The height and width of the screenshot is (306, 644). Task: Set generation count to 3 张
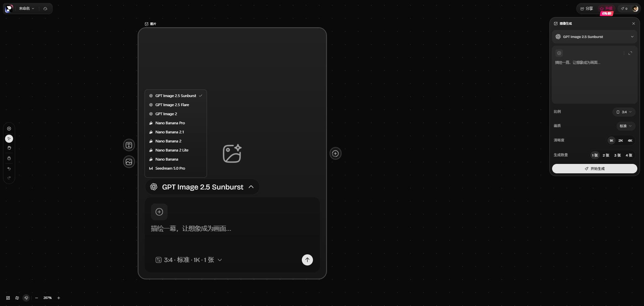point(618,155)
